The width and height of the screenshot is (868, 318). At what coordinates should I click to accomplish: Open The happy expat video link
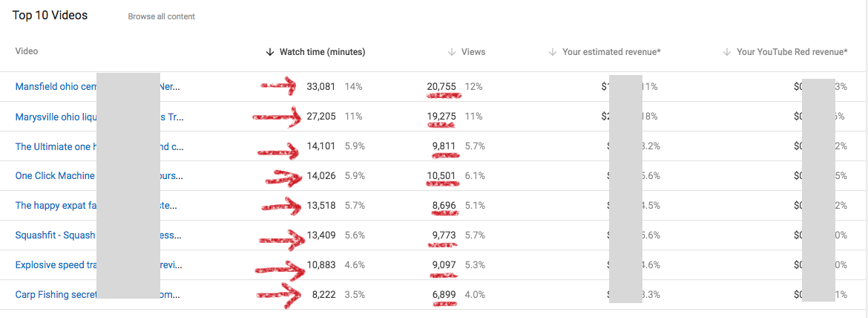97,206
